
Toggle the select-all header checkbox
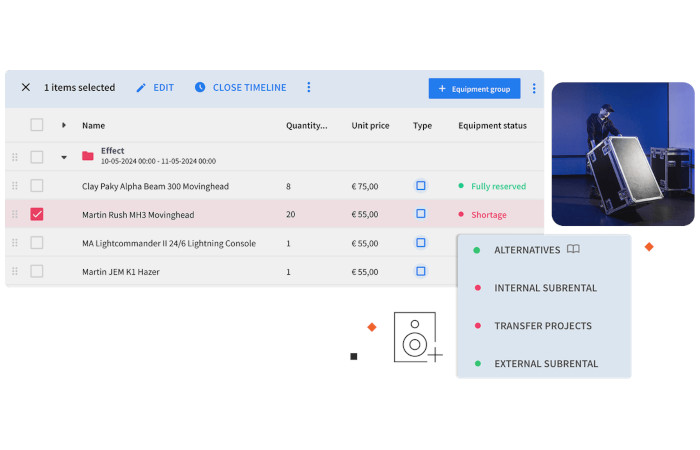(x=37, y=125)
